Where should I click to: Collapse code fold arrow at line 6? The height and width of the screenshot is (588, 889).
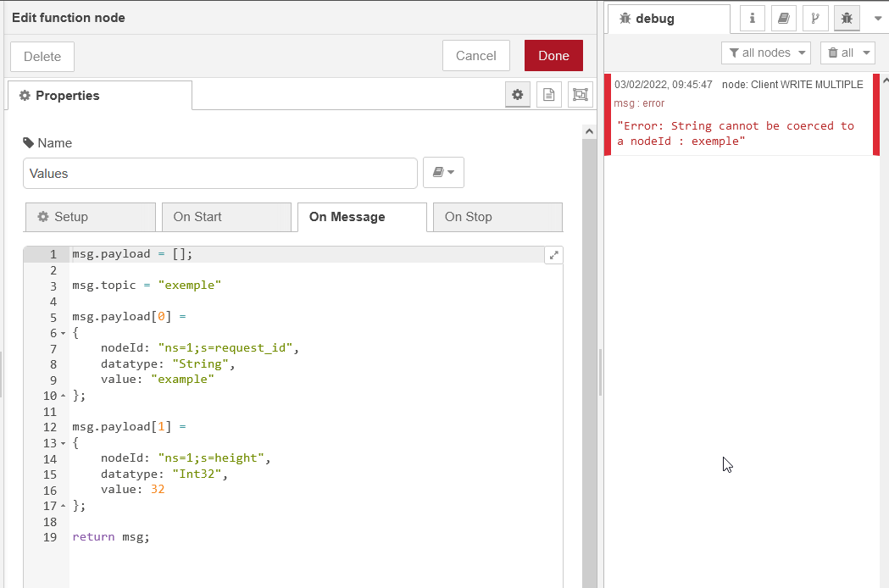click(63, 334)
